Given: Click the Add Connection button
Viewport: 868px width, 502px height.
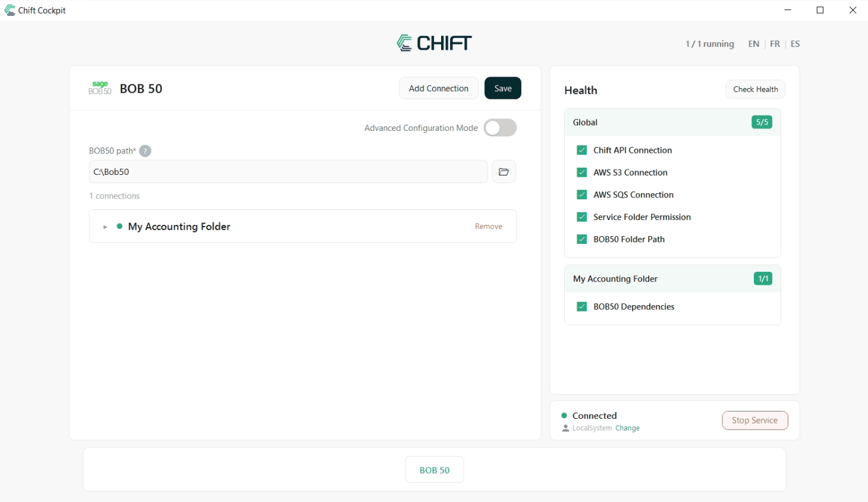Looking at the screenshot, I should [439, 88].
